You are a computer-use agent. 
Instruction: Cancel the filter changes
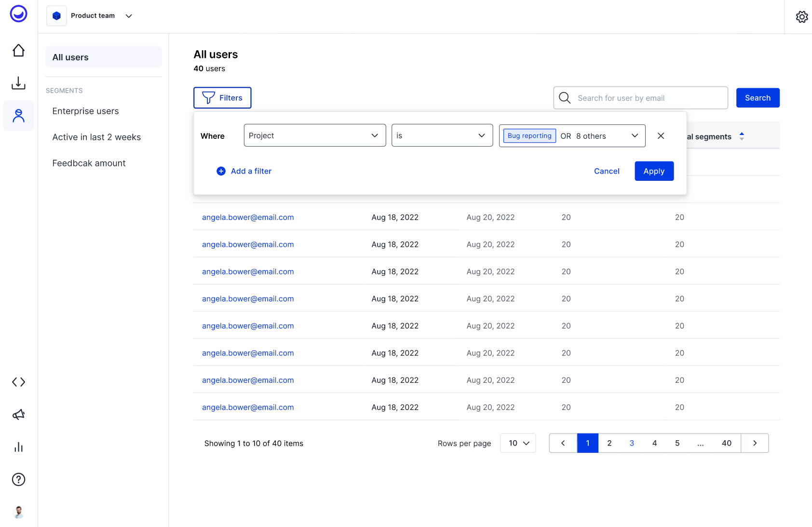[607, 171]
